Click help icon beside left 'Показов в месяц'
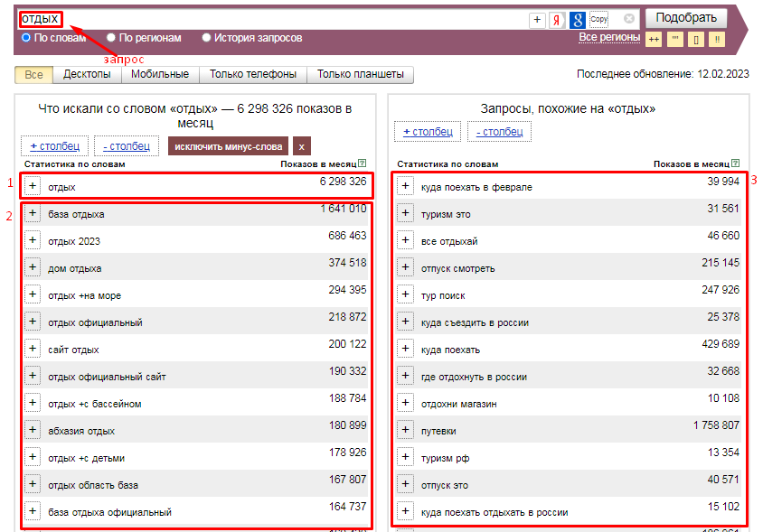763x532 pixels. point(362,164)
